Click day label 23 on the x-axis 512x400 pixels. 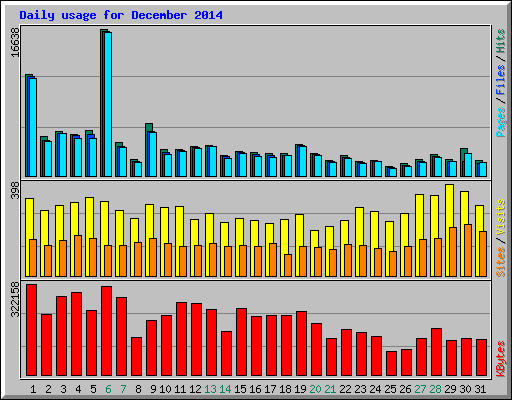pos(360,389)
